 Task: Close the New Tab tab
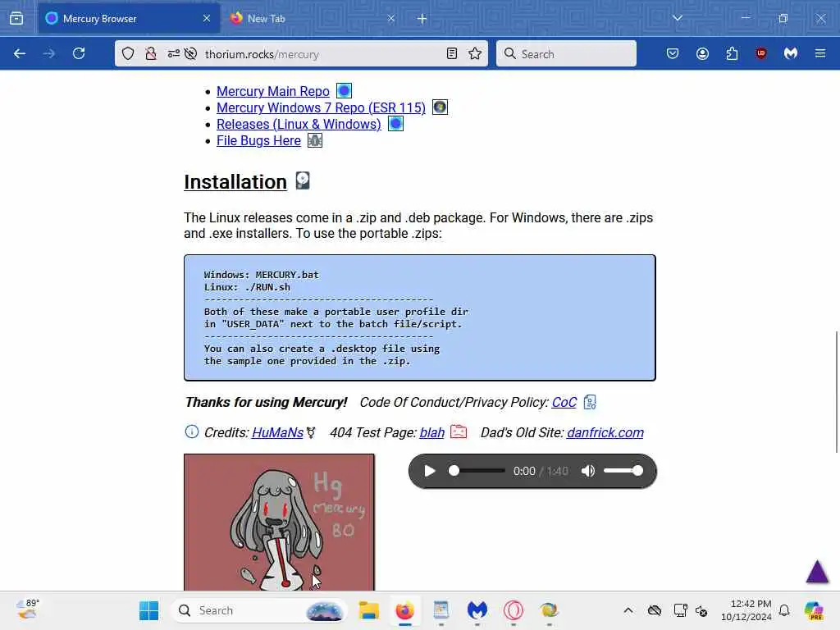(391, 19)
